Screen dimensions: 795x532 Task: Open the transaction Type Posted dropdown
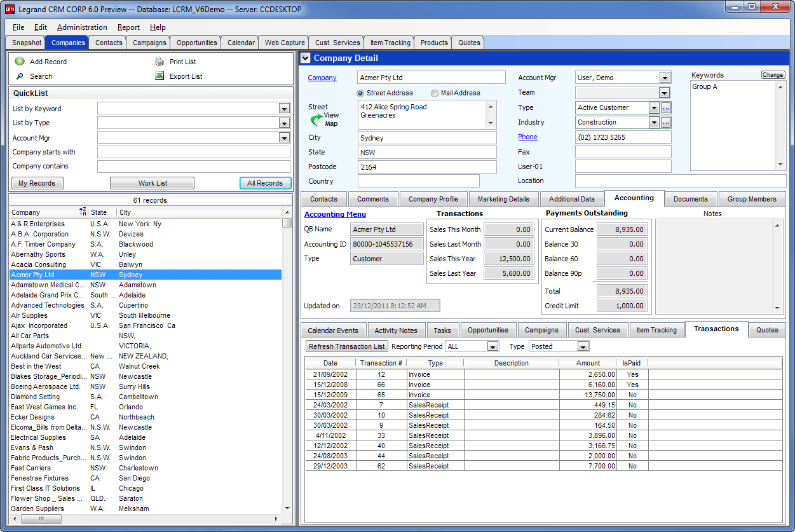point(583,346)
